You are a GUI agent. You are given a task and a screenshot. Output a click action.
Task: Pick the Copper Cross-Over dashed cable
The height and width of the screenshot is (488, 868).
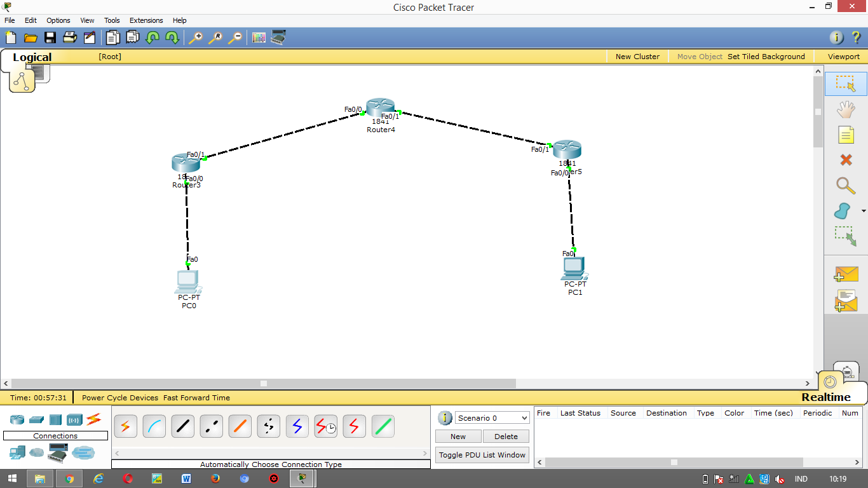(x=211, y=426)
